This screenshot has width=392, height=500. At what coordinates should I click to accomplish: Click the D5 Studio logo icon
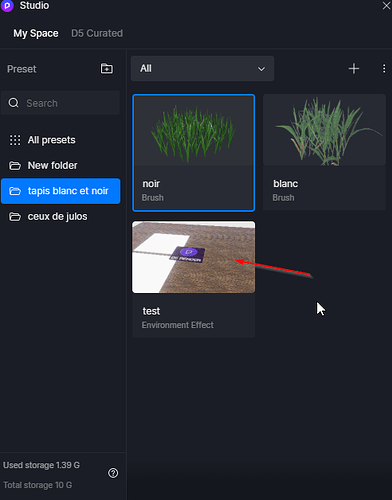7,6
